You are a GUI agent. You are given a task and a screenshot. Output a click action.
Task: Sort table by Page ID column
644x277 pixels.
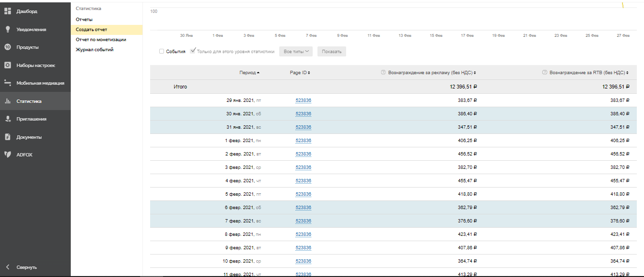(300, 73)
